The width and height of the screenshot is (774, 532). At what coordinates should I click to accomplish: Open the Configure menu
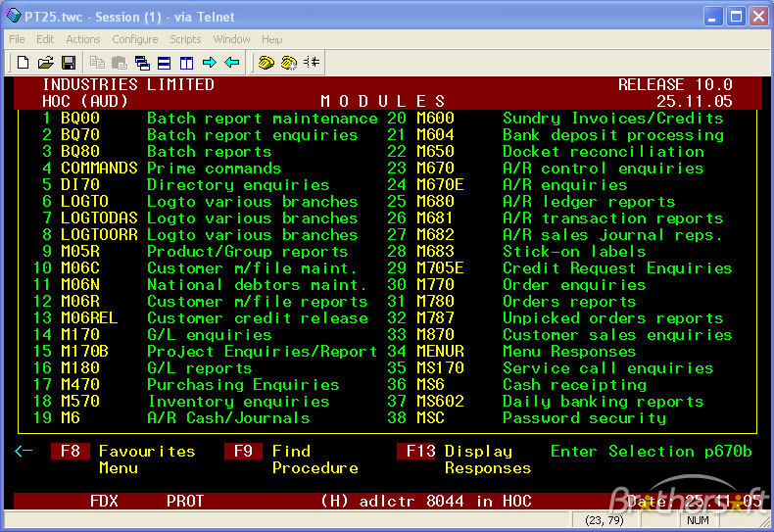(x=134, y=39)
